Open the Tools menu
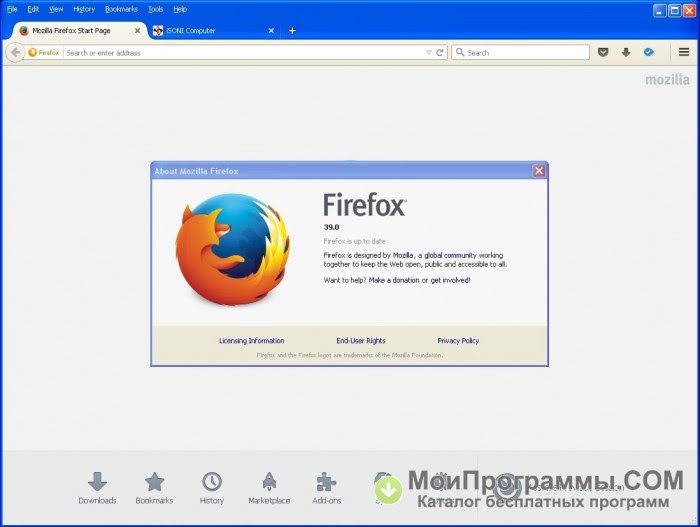The image size is (700, 527). click(x=155, y=9)
